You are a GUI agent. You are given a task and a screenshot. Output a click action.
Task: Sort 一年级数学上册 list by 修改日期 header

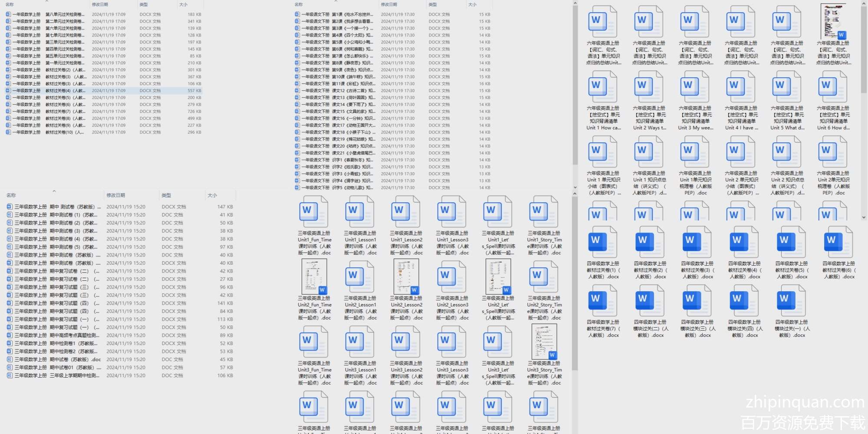click(100, 5)
